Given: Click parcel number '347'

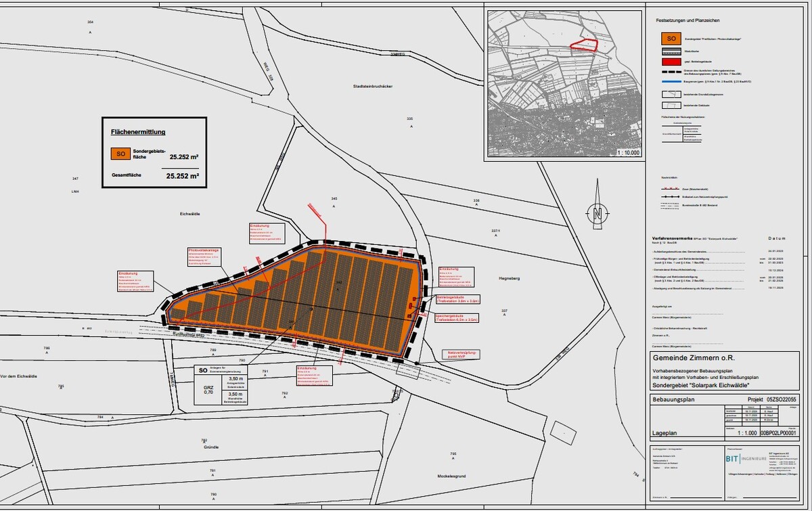Looking at the screenshot, I should pyautogui.click(x=75, y=178).
